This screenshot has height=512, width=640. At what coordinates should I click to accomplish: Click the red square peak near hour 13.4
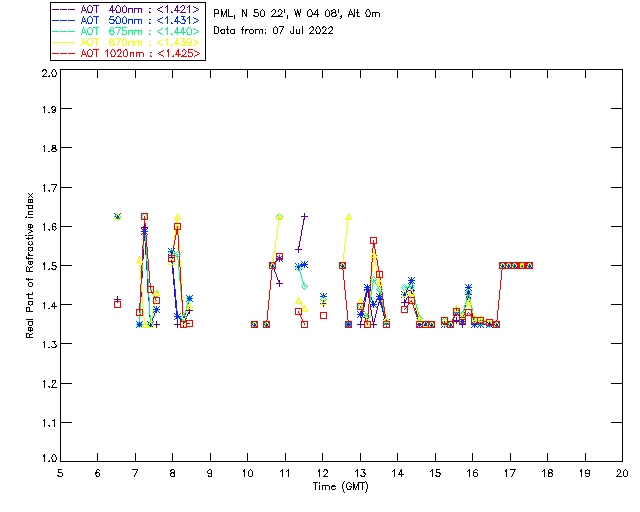coord(373,241)
